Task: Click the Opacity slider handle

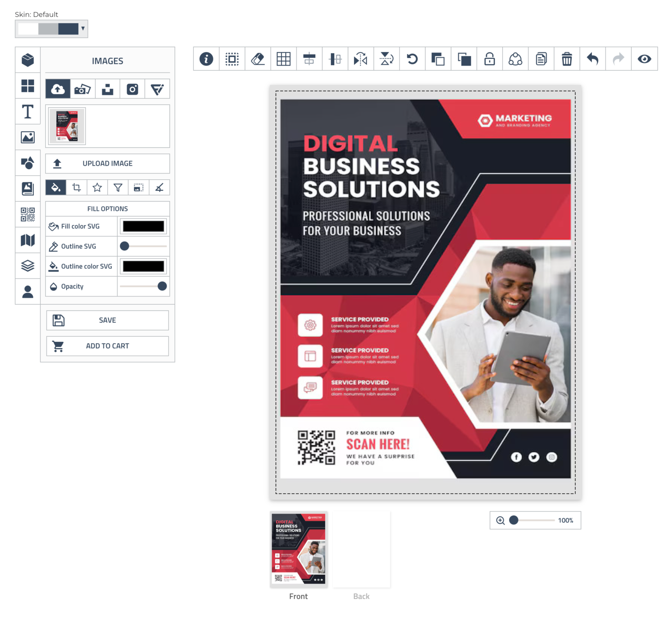Action: (162, 286)
